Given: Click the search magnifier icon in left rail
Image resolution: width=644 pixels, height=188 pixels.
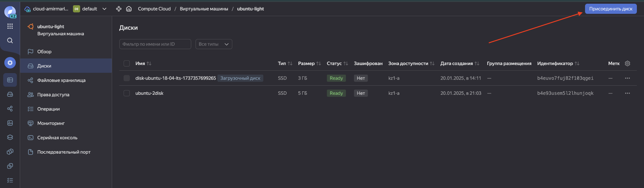Looking at the screenshot, I should (10, 41).
